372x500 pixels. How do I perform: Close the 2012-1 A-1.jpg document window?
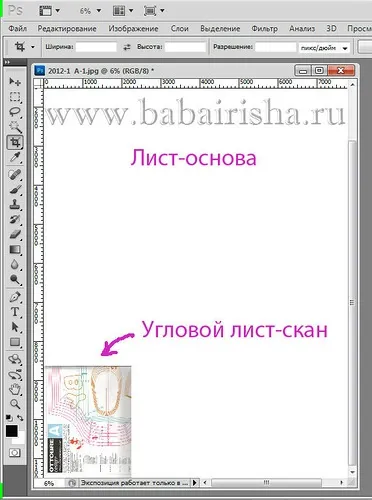tap(341, 71)
